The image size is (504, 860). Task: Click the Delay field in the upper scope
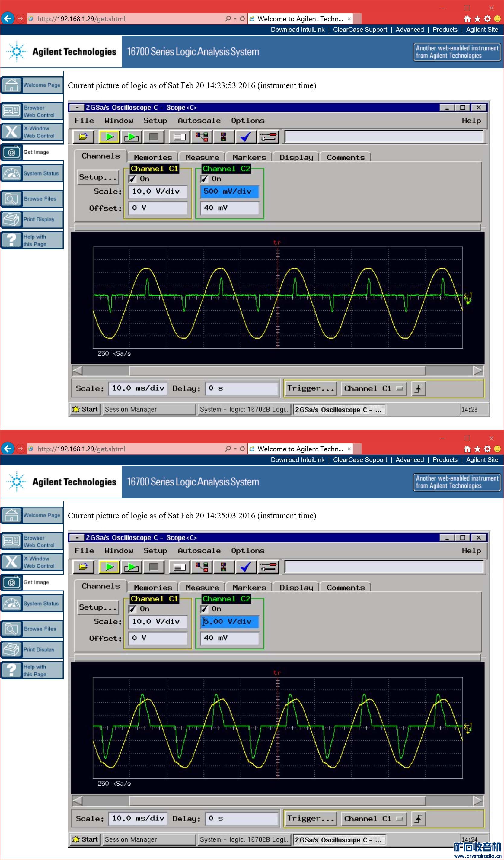pos(241,388)
